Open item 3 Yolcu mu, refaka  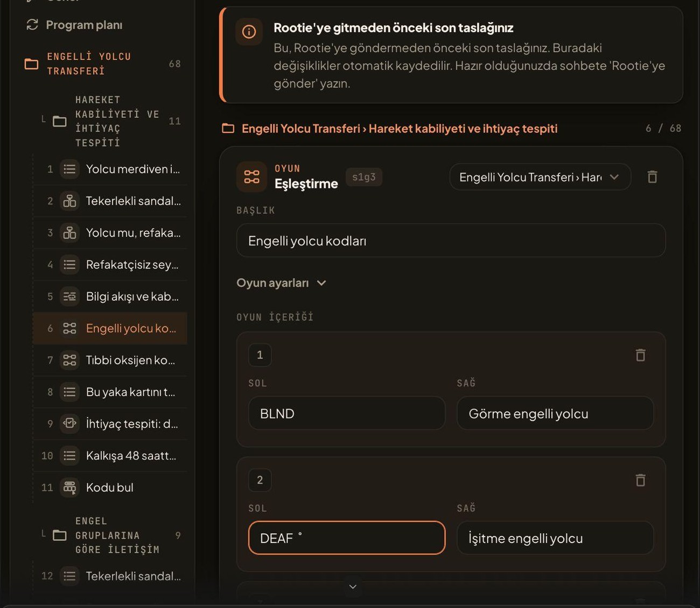click(110, 232)
